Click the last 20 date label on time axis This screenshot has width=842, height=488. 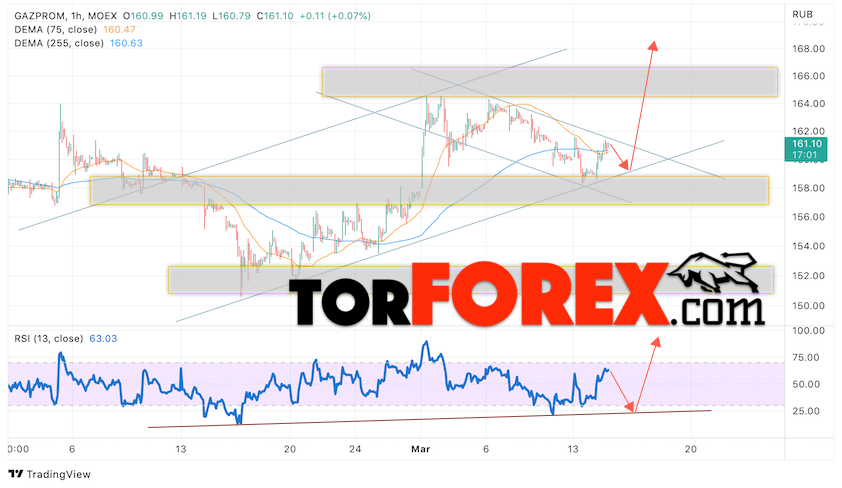[691, 449]
